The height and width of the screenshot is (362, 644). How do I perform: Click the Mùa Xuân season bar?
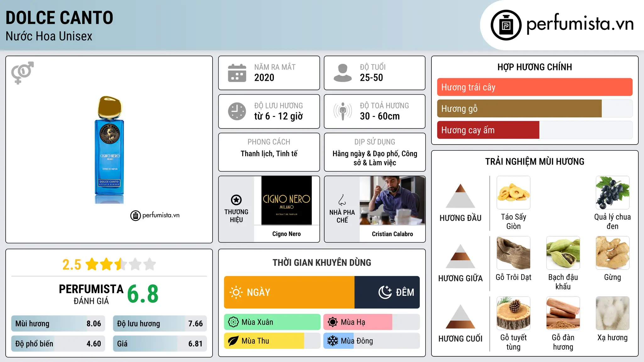pyautogui.click(x=272, y=322)
